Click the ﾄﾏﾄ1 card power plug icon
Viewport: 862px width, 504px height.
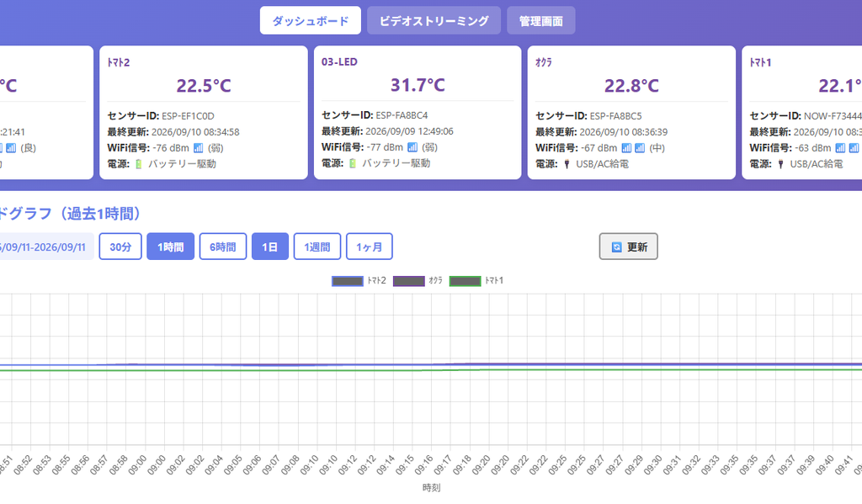780,164
